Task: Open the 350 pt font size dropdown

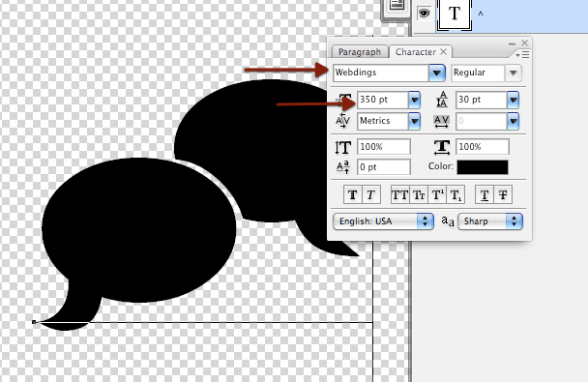Action: (414, 100)
